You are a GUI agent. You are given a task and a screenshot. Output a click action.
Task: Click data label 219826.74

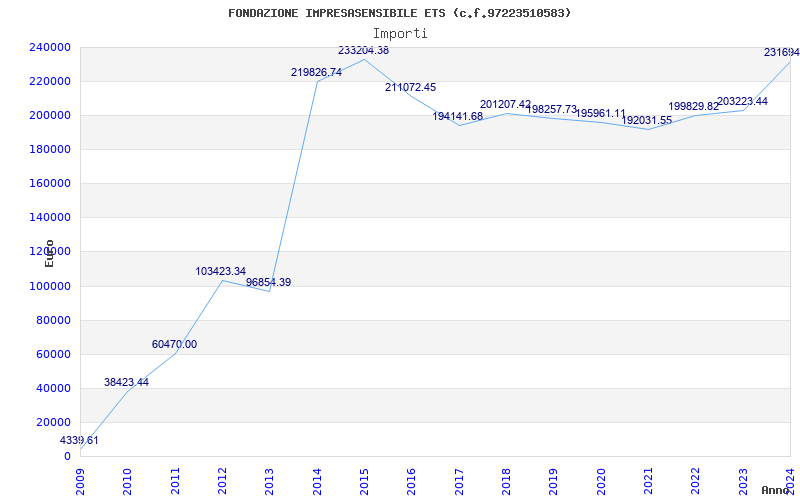(x=316, y=72)
